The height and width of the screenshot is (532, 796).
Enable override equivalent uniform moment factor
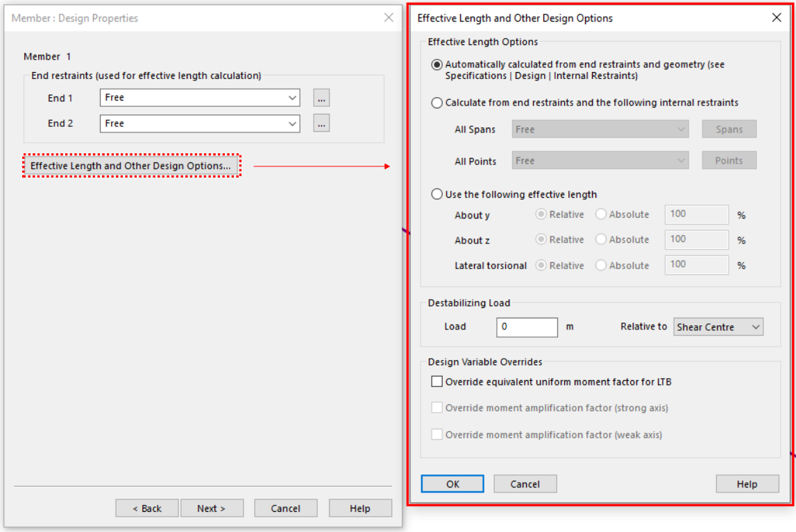pyautogui.click(x=437, y=381)
